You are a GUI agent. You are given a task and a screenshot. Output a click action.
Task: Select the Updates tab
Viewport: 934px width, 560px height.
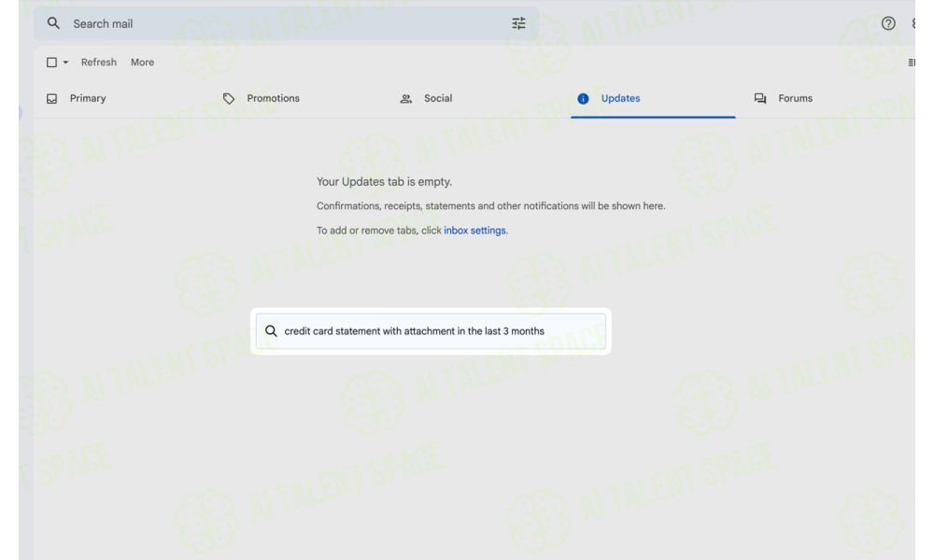point(653,98)
